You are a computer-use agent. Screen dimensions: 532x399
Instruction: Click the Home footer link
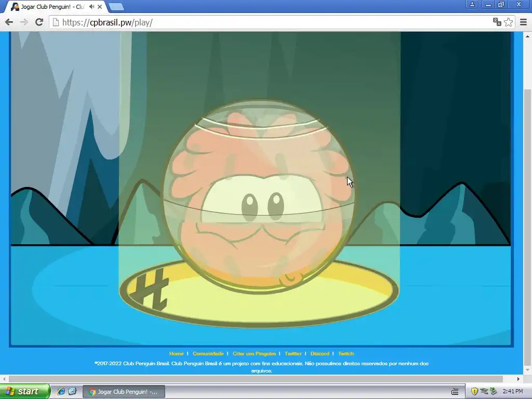176,353
